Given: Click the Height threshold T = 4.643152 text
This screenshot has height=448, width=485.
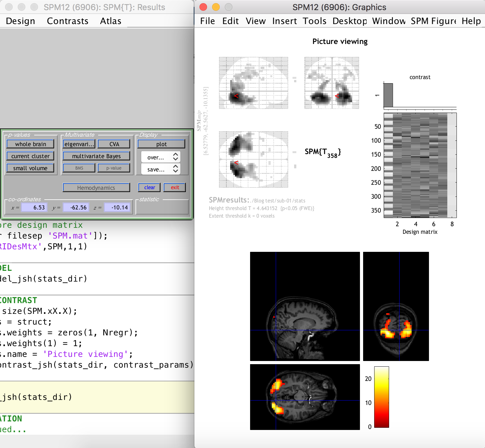Looking at the screenshot, I should point(261,208).
